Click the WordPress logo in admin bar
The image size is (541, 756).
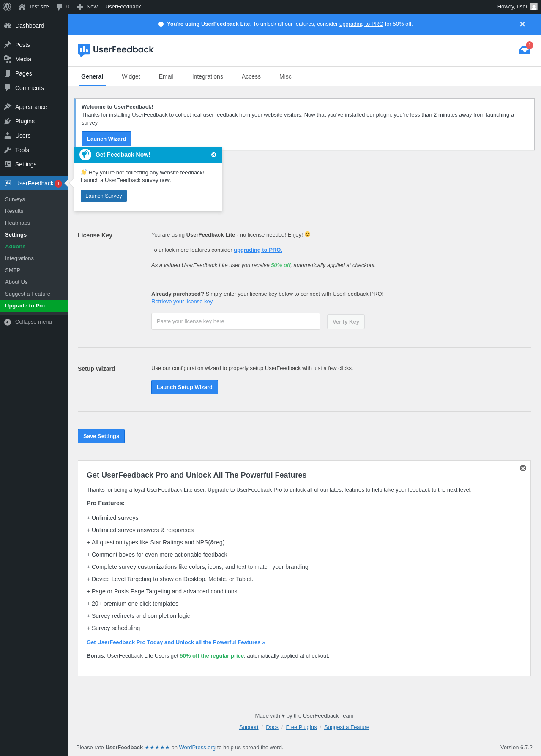[x=7, y=7]
